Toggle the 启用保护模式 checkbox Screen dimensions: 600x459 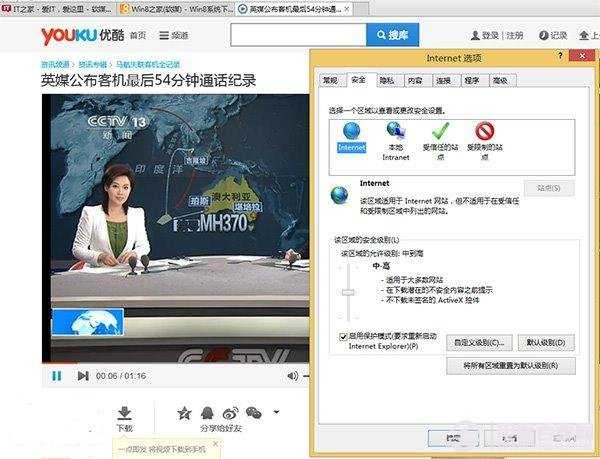pos(343,337)
